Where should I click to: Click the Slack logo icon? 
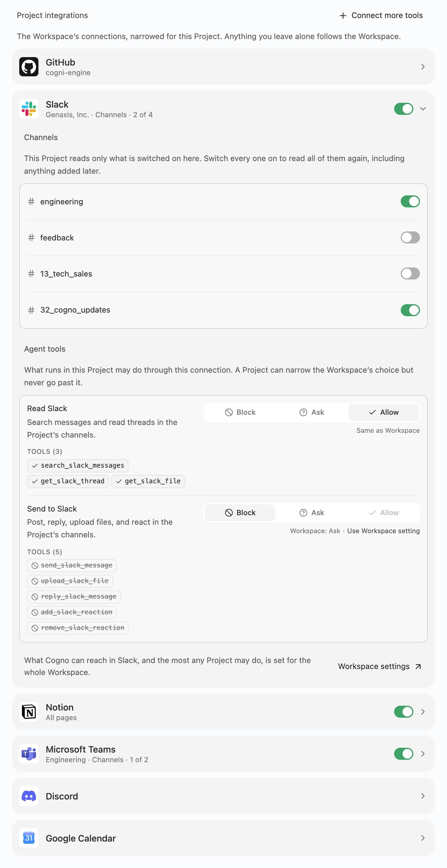[x=29, y=109]
